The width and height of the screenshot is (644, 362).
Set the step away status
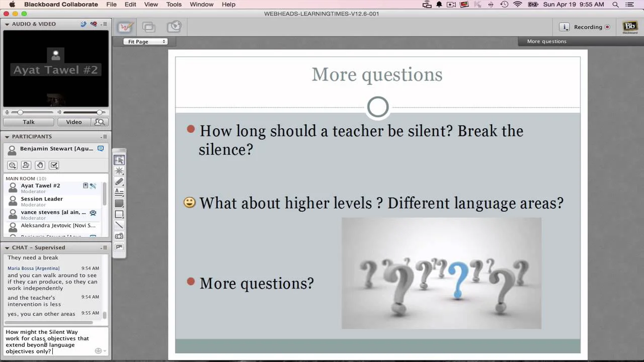click(26, 165)
